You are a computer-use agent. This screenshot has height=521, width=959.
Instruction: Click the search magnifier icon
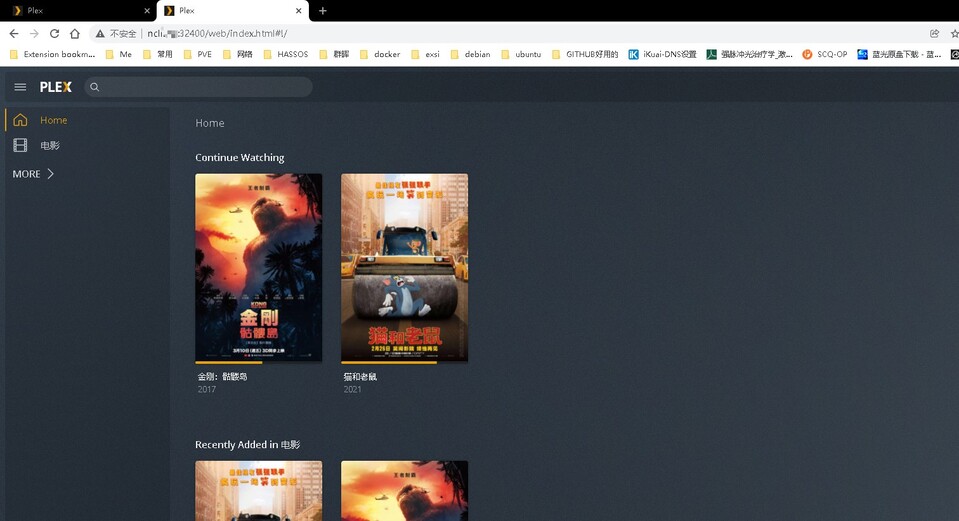click(95, 87)
